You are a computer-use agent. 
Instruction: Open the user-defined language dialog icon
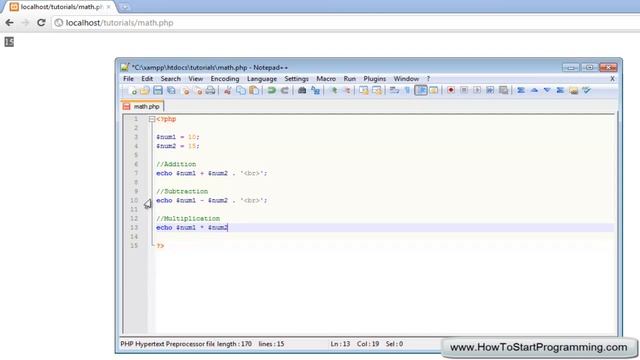(433, 91)
